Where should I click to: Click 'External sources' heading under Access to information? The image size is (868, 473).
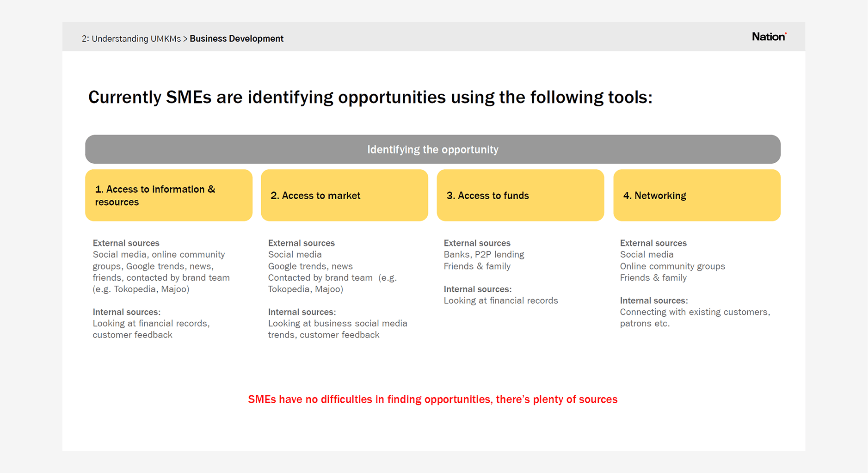[126, 243]
